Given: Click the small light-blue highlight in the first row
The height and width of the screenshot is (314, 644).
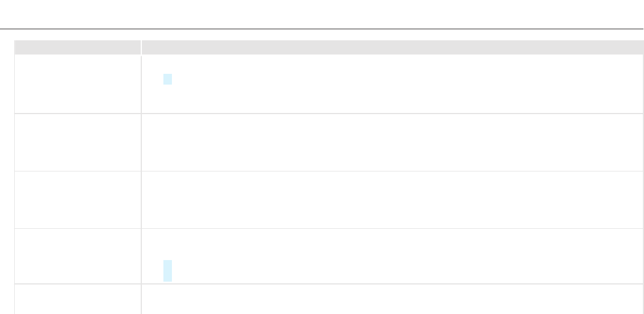Looking at the screenshot, I should pos(167,79).
